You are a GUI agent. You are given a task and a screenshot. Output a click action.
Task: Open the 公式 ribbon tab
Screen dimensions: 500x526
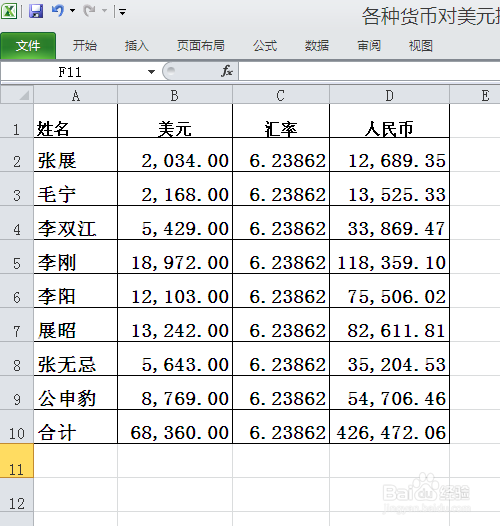(265, 46)
